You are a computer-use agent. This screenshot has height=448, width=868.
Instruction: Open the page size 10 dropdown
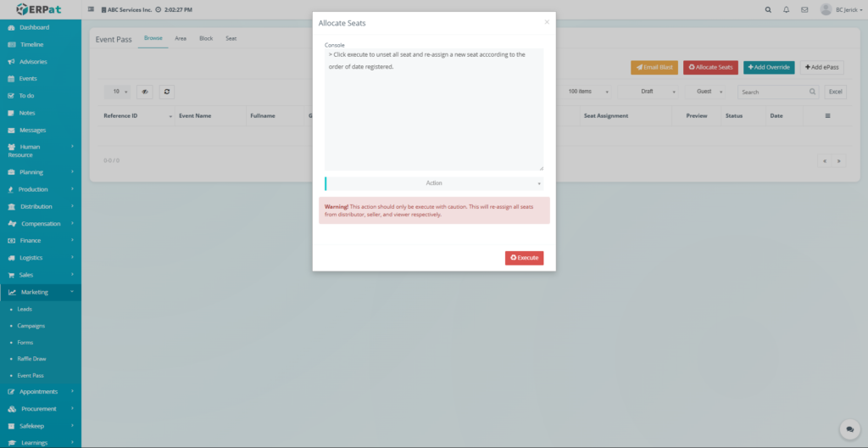click(x=118, y=92)
